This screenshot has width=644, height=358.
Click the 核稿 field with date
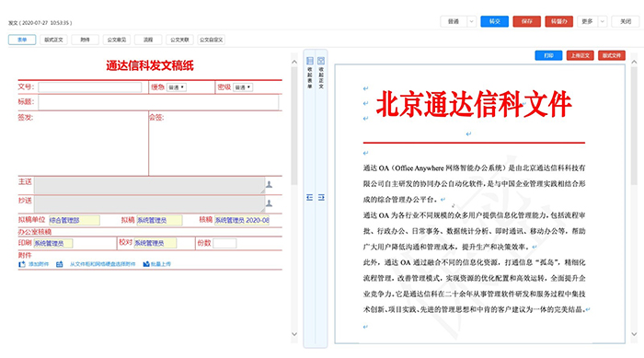(242, 220)
